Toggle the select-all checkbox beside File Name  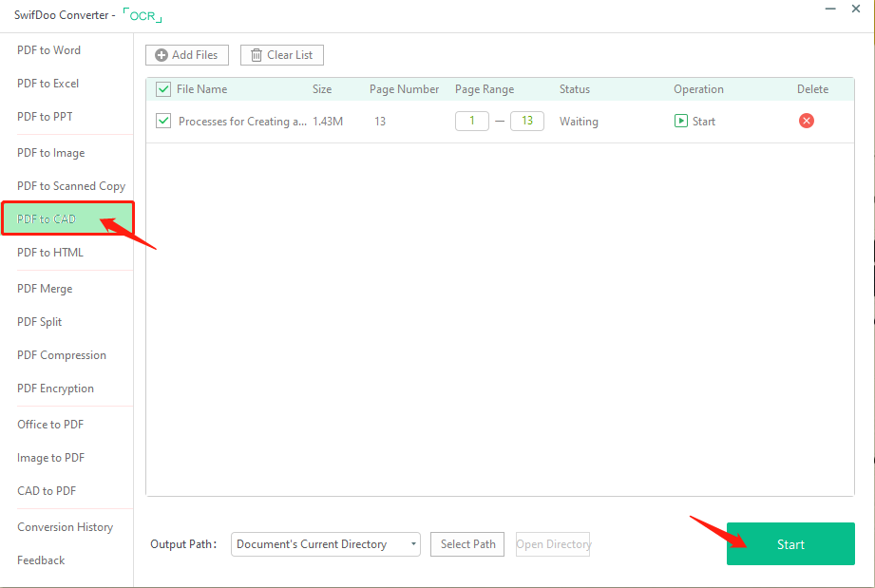coord(163,89)
